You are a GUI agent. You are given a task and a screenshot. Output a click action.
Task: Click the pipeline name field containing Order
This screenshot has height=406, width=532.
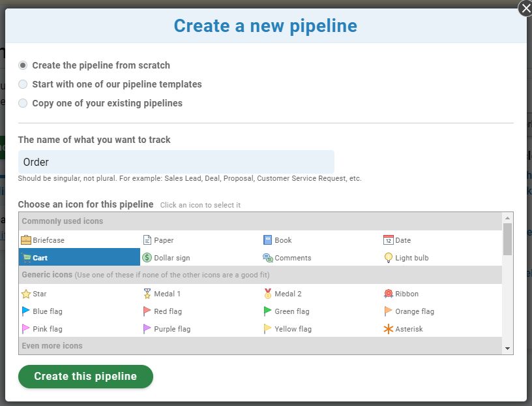click(x=176, y=162)
